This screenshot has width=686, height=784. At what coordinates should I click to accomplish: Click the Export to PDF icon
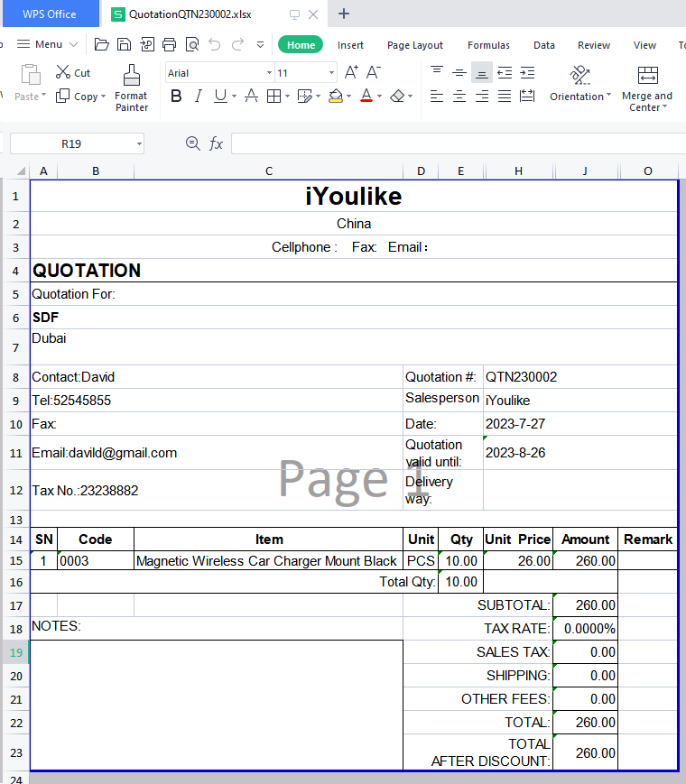tap(147, 44)
